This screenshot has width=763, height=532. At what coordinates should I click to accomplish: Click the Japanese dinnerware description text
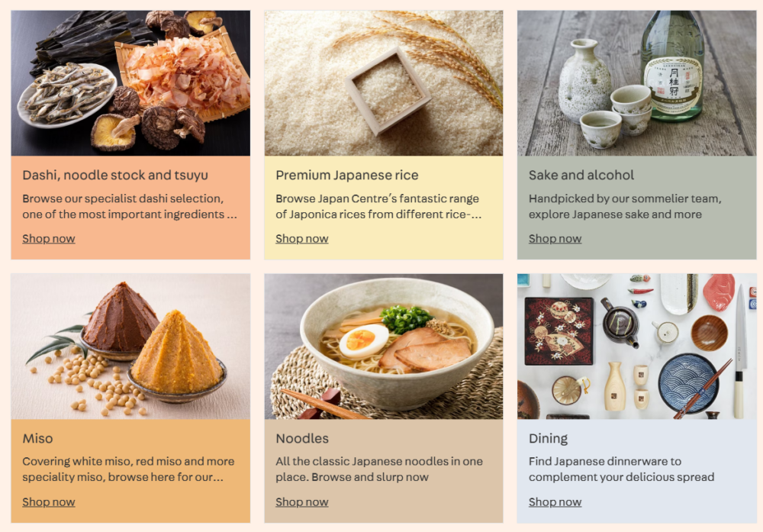coord(621,469)
